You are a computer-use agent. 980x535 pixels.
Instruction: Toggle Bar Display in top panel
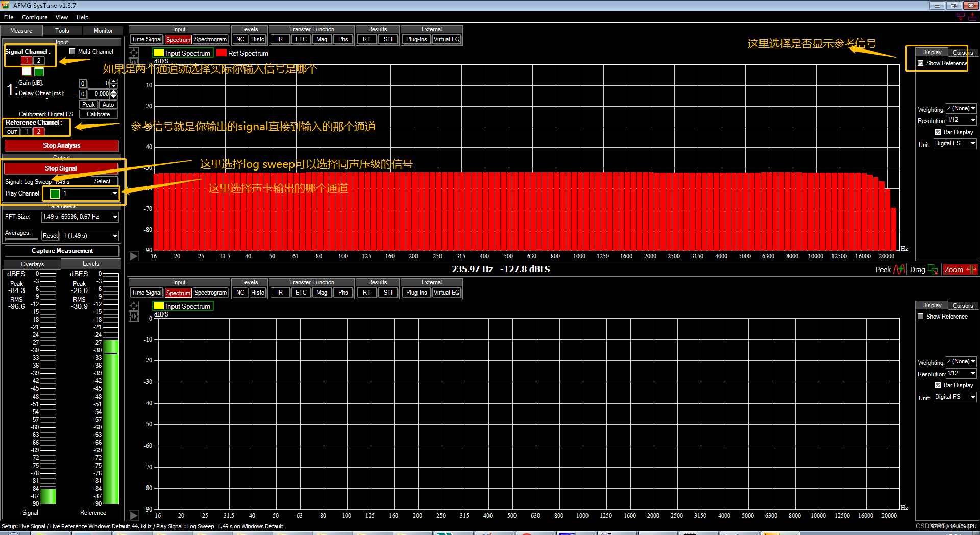coord(938,132)
